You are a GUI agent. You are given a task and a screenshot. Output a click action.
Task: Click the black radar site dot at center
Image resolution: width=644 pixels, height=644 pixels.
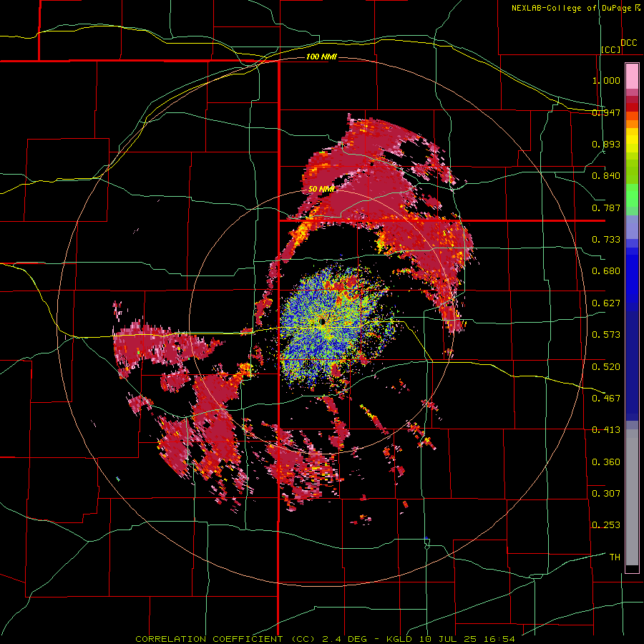coord(322,321)
